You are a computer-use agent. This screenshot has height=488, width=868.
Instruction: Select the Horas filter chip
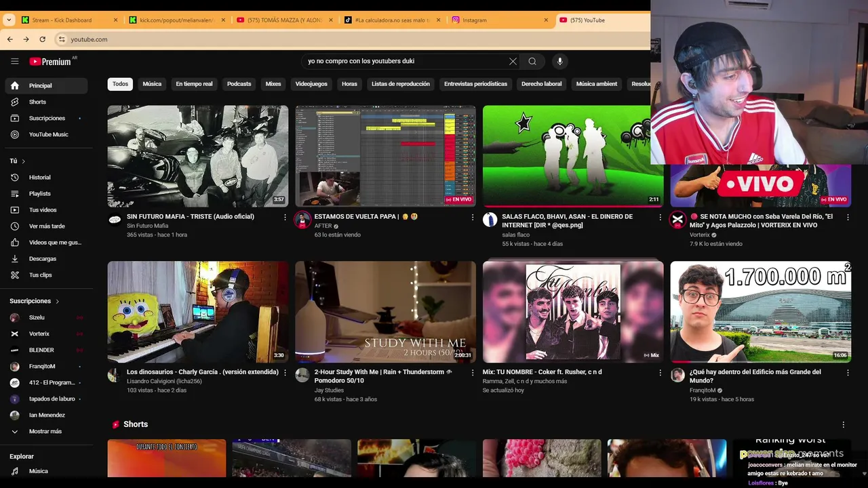349,84
